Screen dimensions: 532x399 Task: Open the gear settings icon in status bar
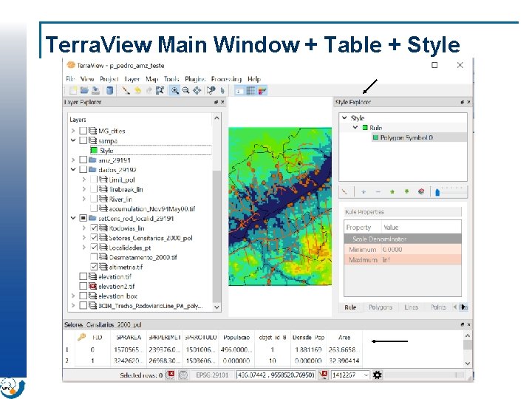[x=378, y=375]
